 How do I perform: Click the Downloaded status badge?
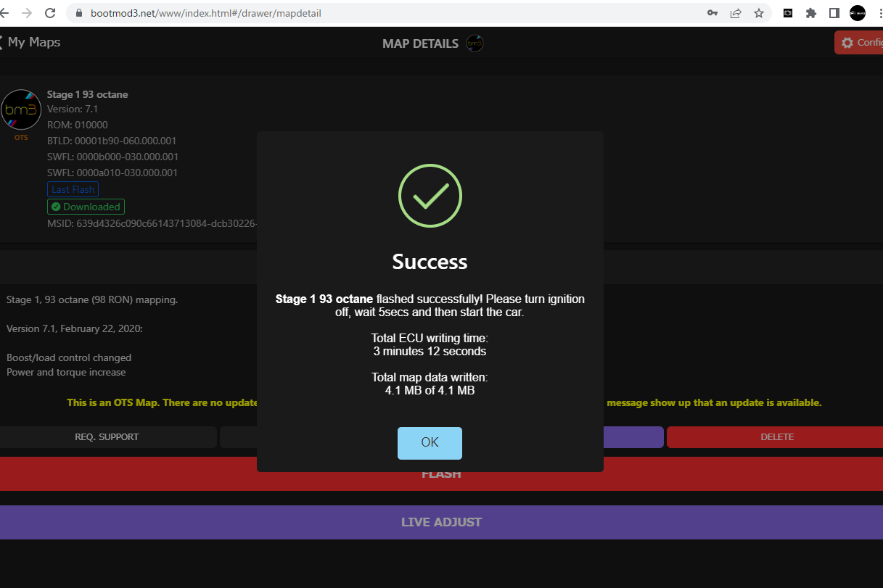[86, 207]
